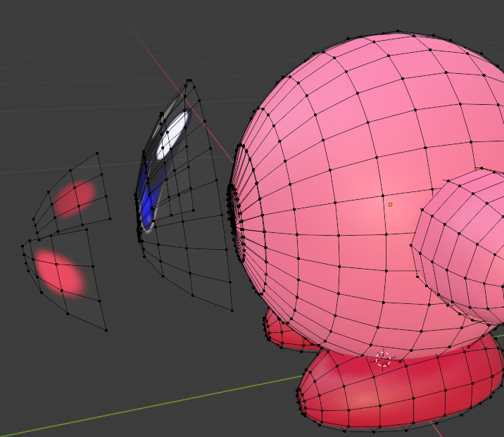Select leftmost vertex of lower cheek mesh
Screen dimensions: 504x437
23,246
